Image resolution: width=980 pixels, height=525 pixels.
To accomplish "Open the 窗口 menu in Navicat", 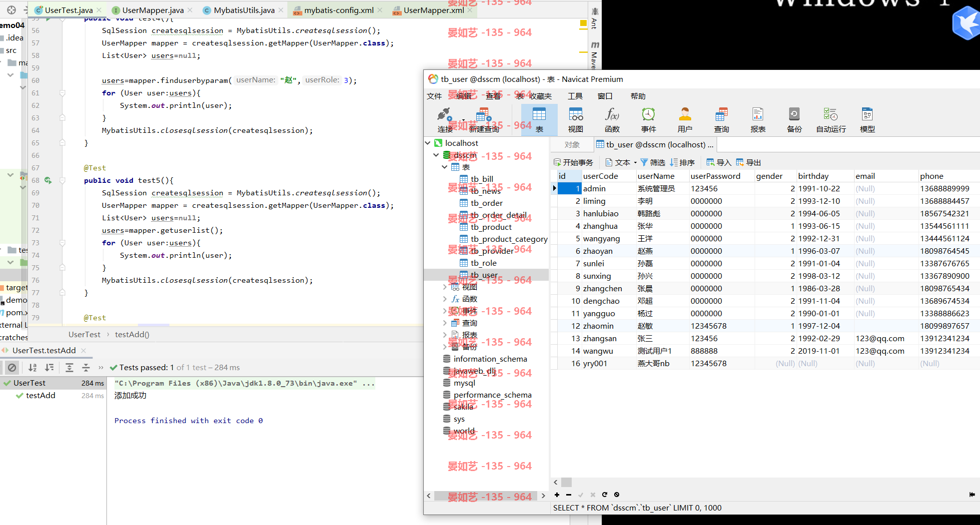I will click(605, 96).
